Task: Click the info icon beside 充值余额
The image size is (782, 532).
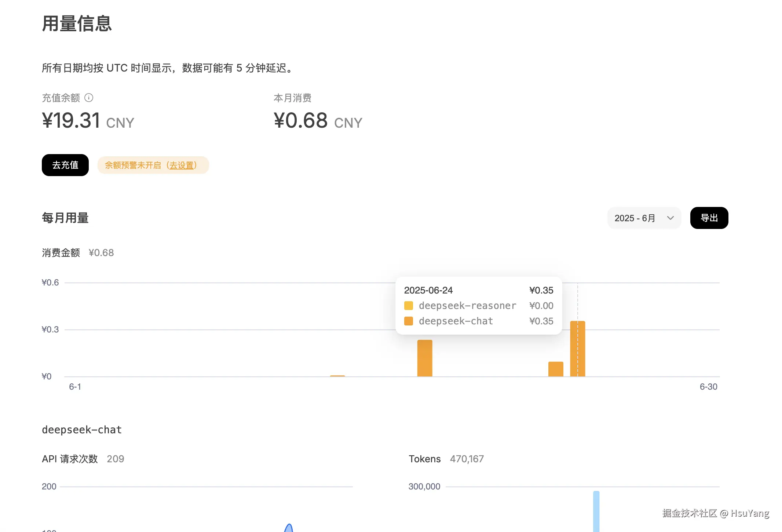Action: [x=89, y=98]
